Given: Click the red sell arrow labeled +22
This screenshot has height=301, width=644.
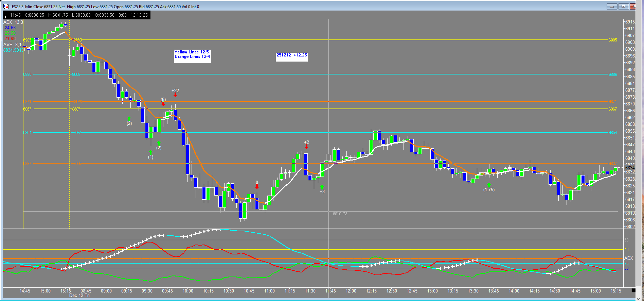Looking at the screenshot, I should coord(175,95).
